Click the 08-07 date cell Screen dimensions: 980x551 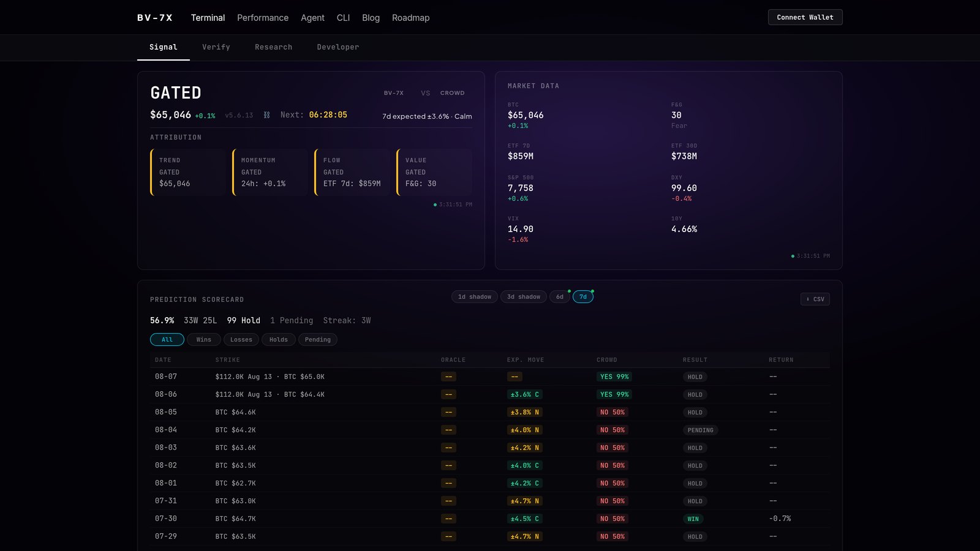(166, 377)
